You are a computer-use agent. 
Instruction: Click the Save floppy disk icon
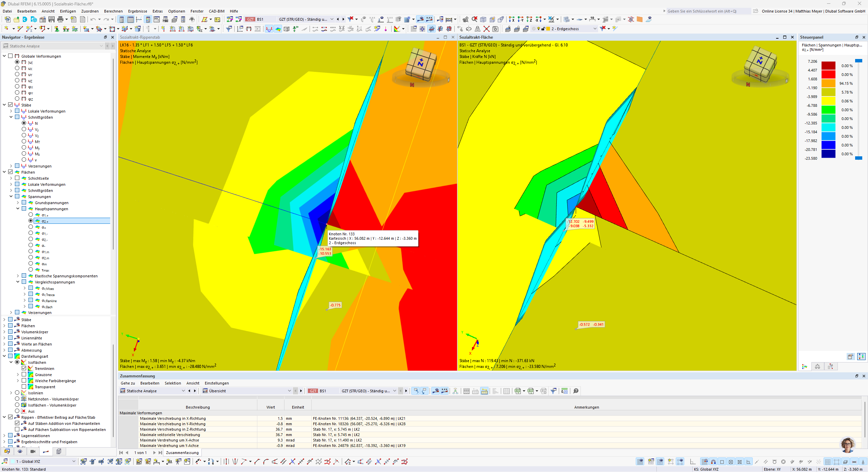coord(51,19)
